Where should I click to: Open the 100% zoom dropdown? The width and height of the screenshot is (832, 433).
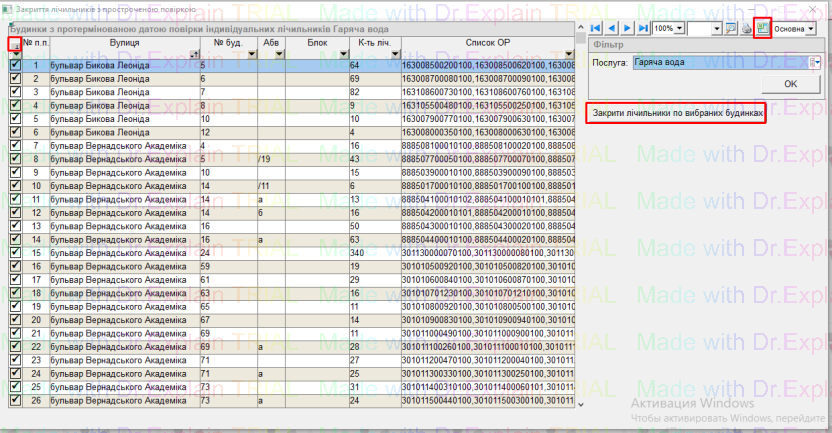[680, 28]
